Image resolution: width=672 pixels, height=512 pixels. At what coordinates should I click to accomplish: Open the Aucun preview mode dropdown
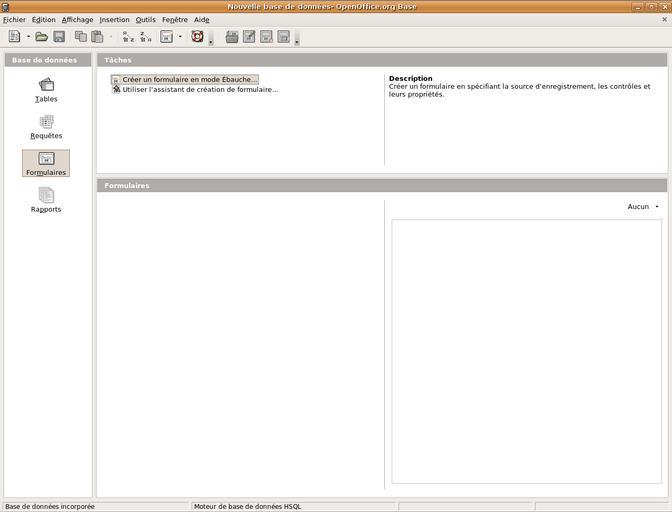click(642, 207)
